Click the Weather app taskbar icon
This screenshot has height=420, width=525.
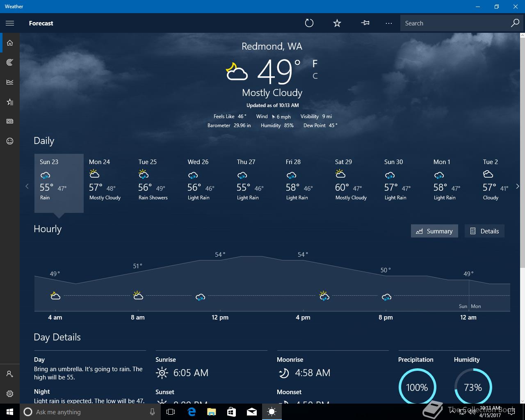[x=272, y=412]
